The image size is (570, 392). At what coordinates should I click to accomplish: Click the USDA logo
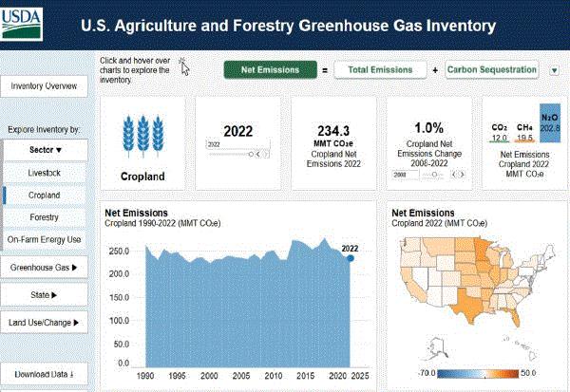21,24
